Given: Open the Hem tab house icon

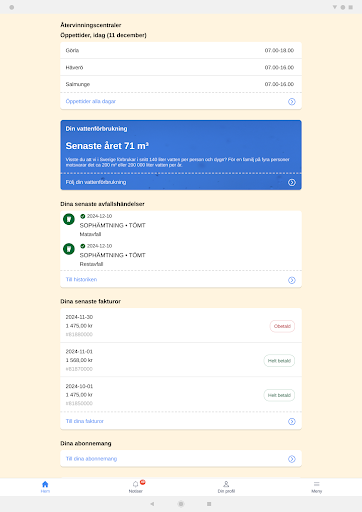Looking at the screenshot, I should coord(45,484).
